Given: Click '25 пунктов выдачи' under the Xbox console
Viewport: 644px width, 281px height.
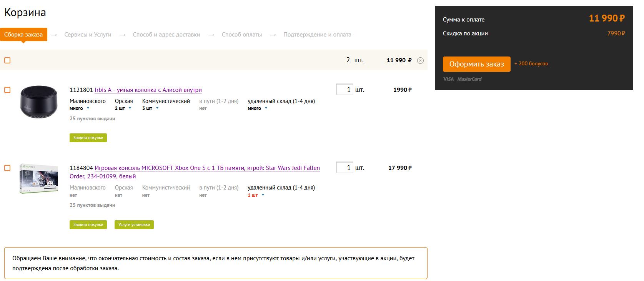Looking at the screenshot, I should 92,205.
